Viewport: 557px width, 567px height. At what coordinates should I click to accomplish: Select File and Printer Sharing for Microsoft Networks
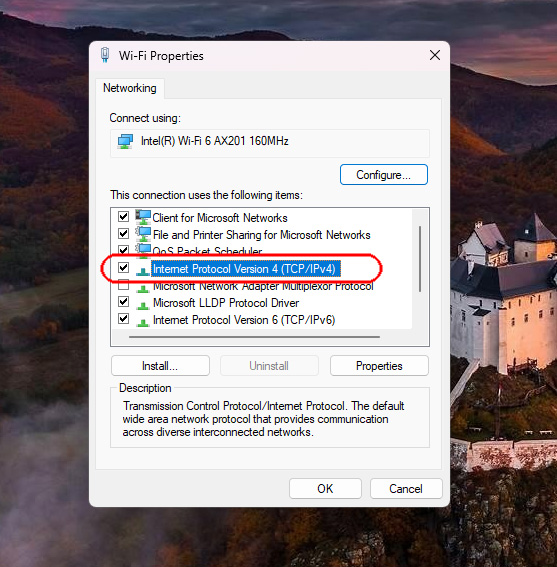click(x=262, y=235)
